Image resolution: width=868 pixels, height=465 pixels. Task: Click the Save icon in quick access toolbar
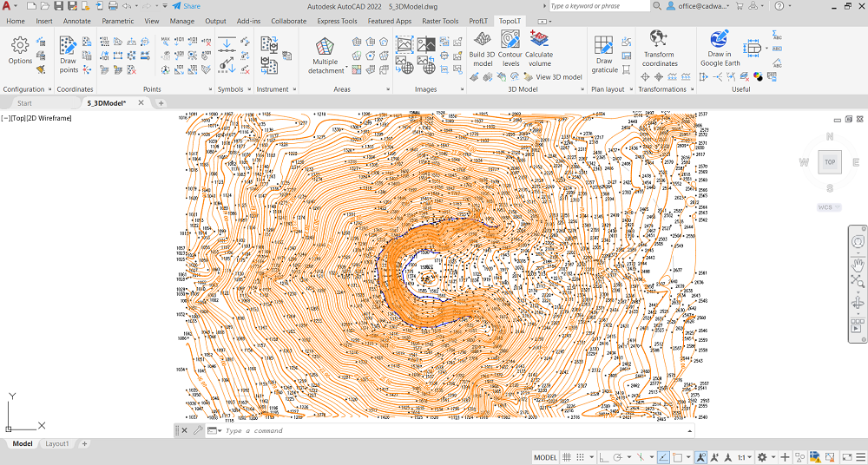[59, 6]
